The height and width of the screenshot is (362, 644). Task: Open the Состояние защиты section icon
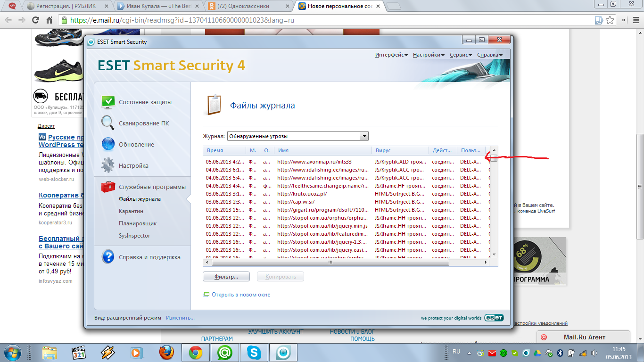pos(108,101)
